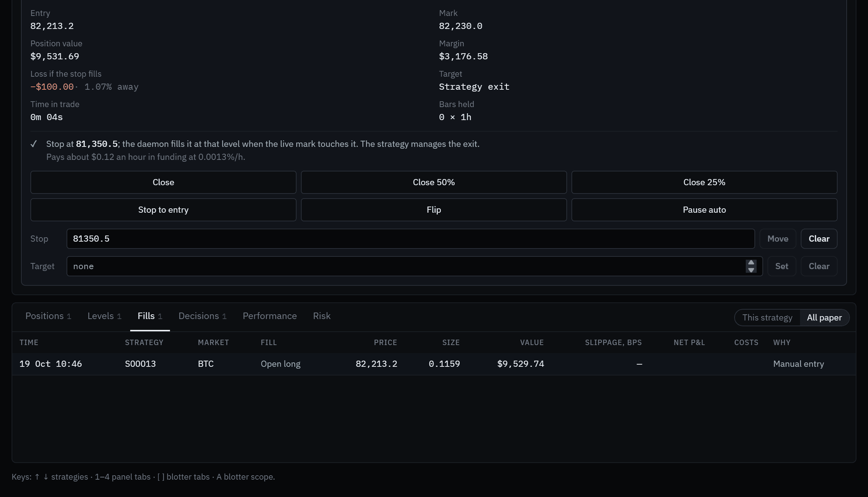Close 50% of the position
Viewport: 868px width, 497px height.
pyautogui.click(x=434, y=182)
